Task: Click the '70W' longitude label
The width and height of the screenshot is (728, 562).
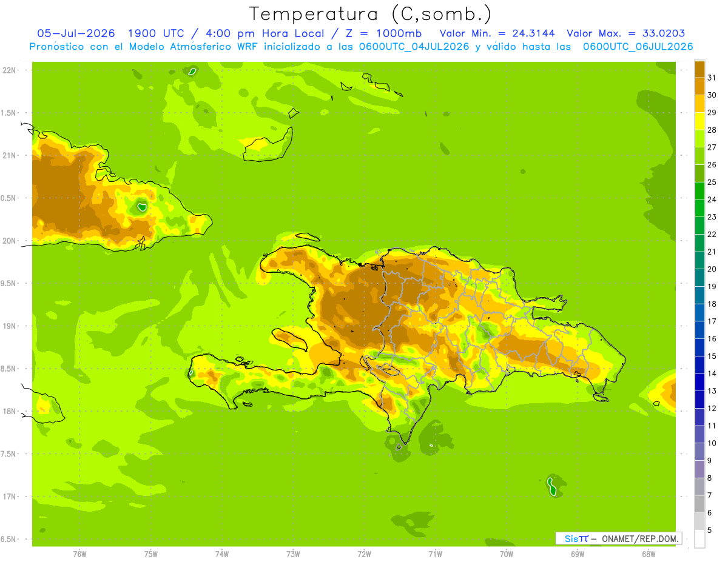Action: pyautogui.click(x=507, y=554)
